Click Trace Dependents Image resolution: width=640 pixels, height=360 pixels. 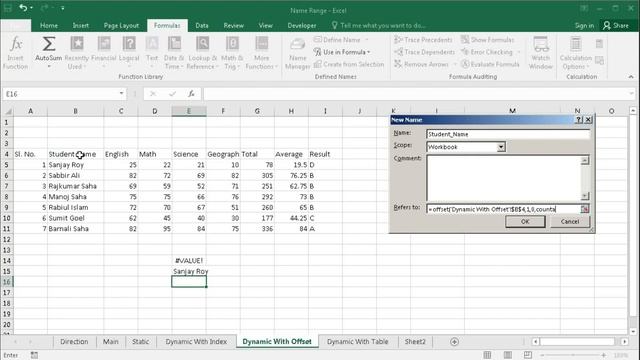[x=424, y=52]
